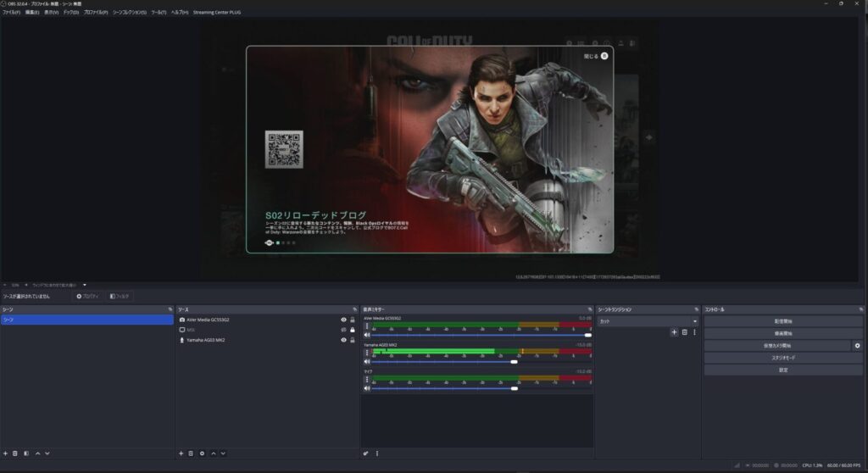Viewport: 868px width, 473px height.
Task: Open the transition properties three-dot menu
Action: click(x=694, y=332)
